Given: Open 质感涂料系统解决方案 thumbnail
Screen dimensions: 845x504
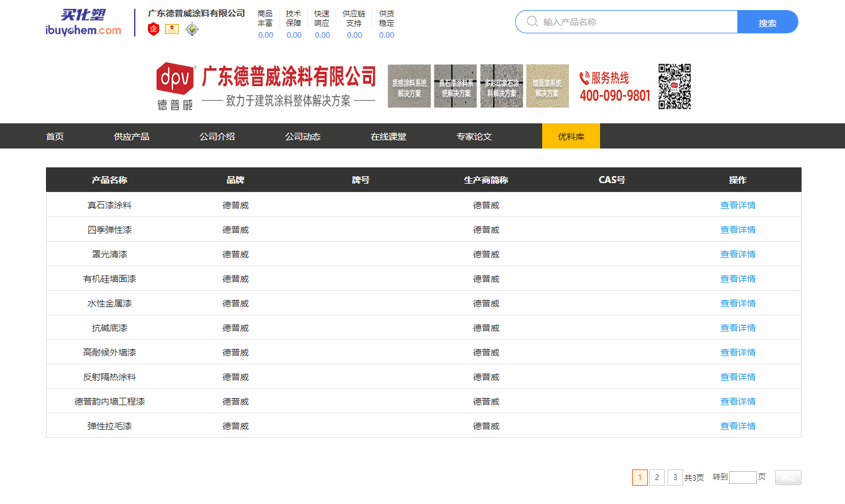Looking at the screenshot, I should [409, 86].
